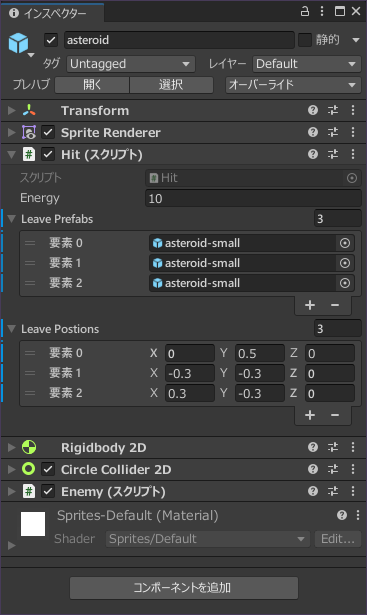The image size is (367, 615).
Task: Open the Untagged tag dropdown
Action: (131, 64)
